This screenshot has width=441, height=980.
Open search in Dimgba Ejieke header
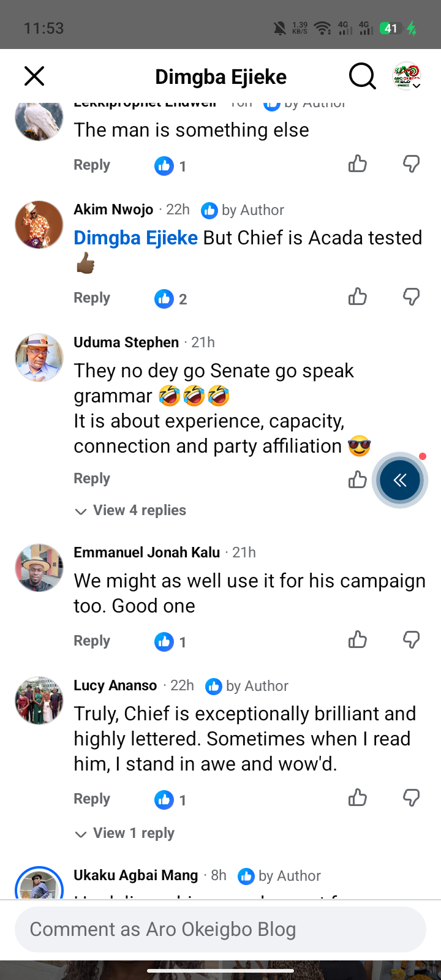pos(362,77)
